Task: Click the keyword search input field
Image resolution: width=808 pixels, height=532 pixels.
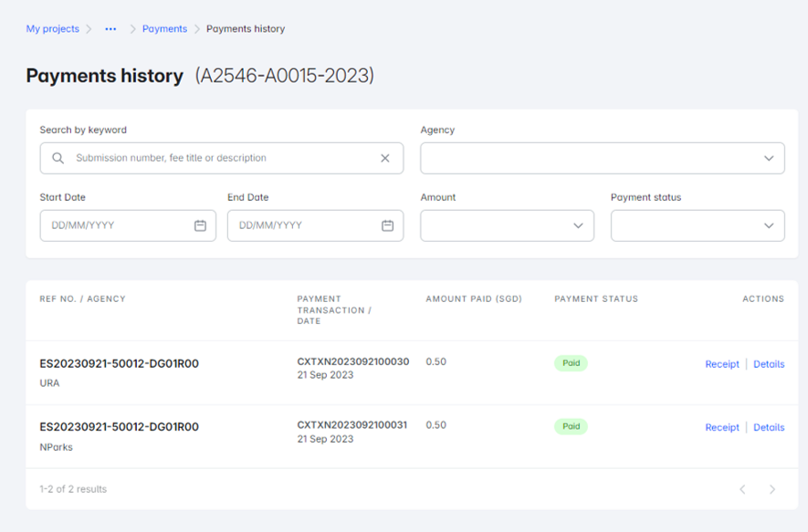Action: [x=219, y=158]
